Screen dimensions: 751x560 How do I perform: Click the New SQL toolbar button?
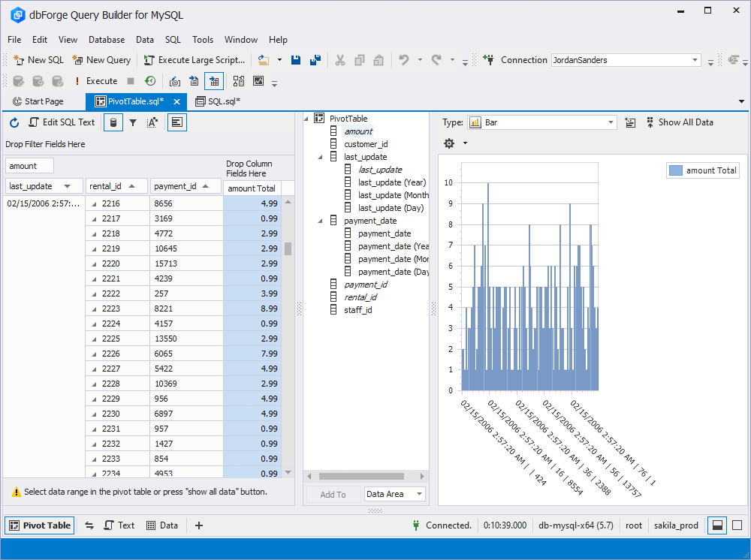[x=39, y=60]
